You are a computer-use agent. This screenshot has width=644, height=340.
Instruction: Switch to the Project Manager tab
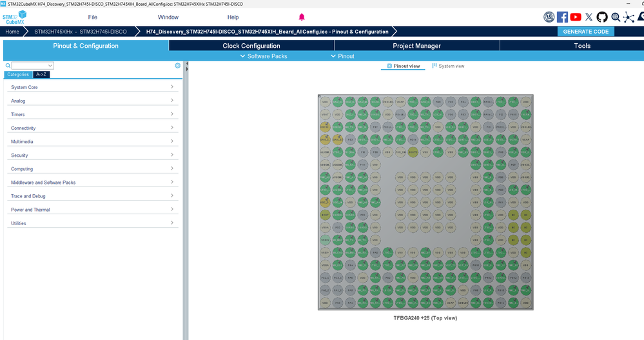(x=417, y=46)
